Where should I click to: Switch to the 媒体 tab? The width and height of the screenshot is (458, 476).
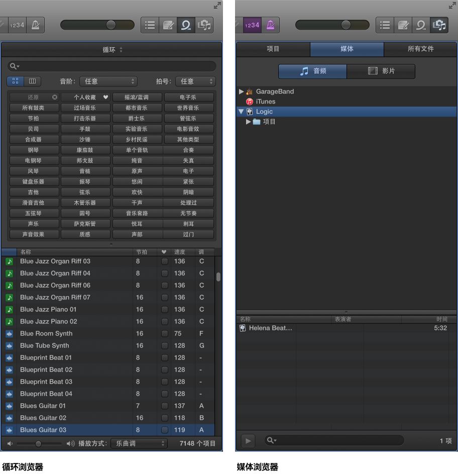coord(347,49)
